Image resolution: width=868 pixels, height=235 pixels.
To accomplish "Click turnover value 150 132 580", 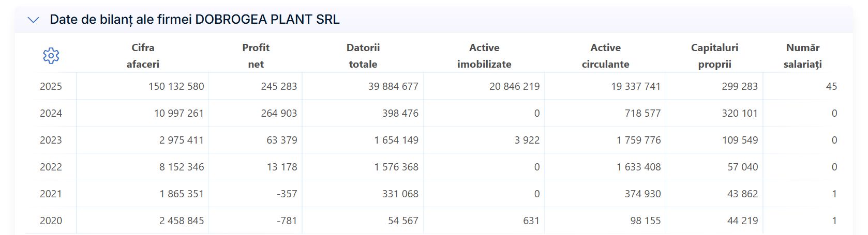I will tap(176, 86).
